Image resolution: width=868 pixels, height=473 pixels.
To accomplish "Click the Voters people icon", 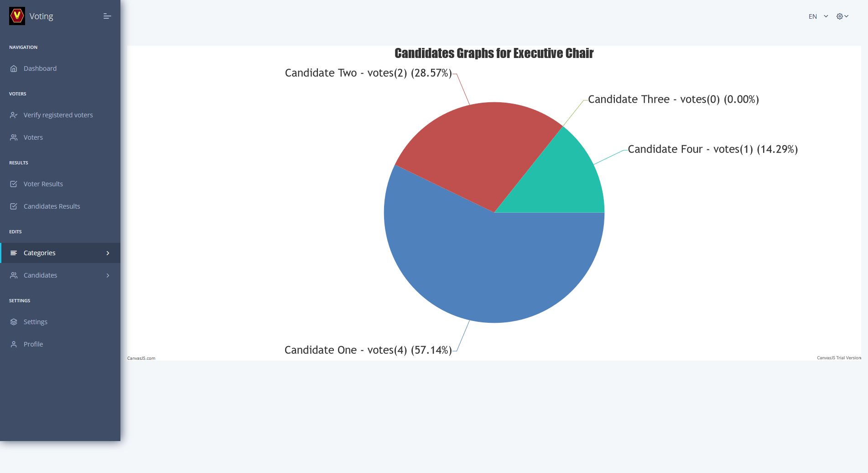I will 14,137.
